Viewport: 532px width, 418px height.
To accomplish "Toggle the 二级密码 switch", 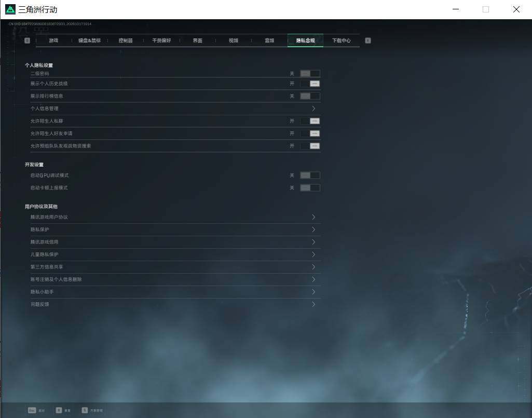I will tap(310, 73).
